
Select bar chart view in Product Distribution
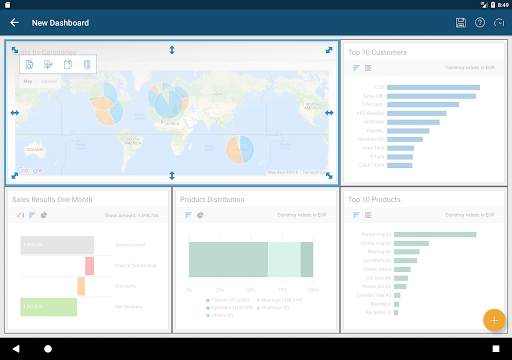point(188,215)
